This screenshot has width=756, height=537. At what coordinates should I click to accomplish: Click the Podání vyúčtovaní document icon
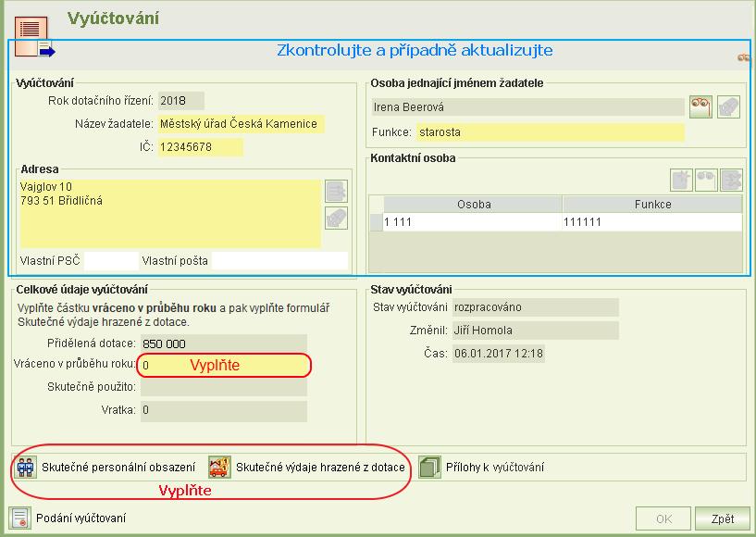pos(19,518)
